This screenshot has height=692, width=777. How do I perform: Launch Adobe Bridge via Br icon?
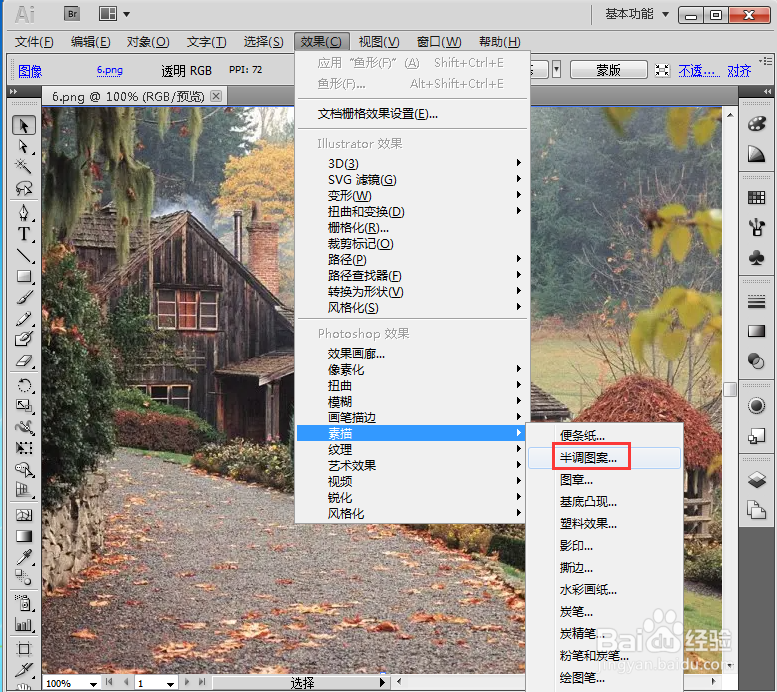(72, 14)
